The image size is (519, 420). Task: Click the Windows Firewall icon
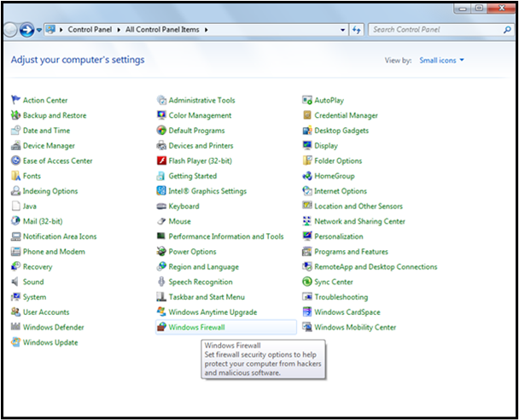[x=161, y=327]
